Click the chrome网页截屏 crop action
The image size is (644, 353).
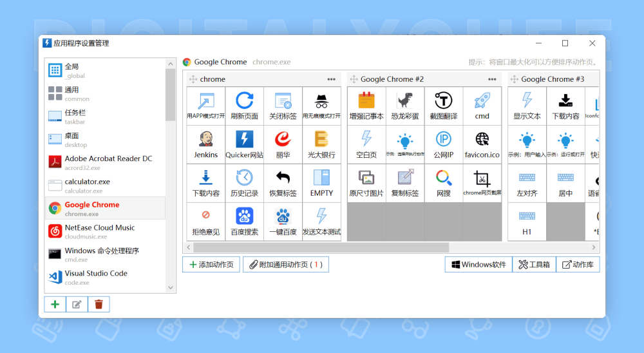(482, 184)
